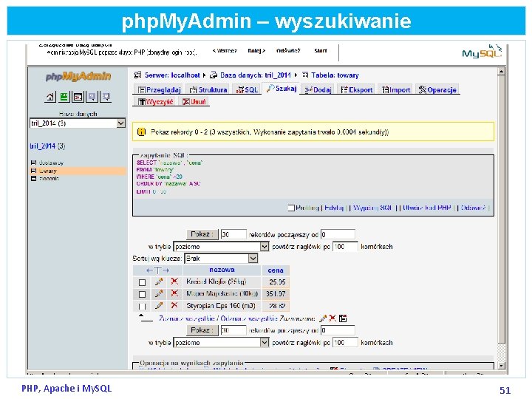Click the 'Odznacz wszystkie' link
The height and width of the screenshot is (399, 532).
[249, 318]
